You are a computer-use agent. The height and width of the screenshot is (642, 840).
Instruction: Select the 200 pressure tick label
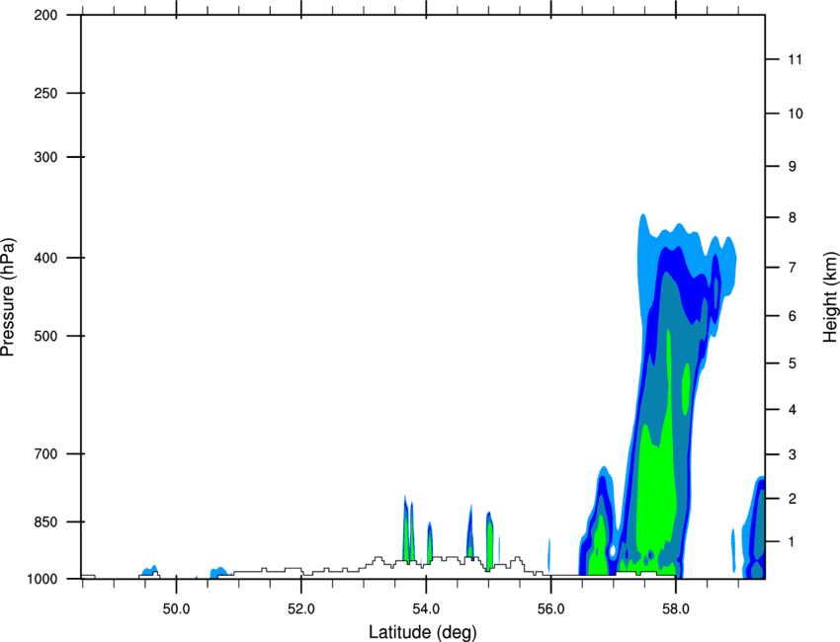tap(45, 15)
